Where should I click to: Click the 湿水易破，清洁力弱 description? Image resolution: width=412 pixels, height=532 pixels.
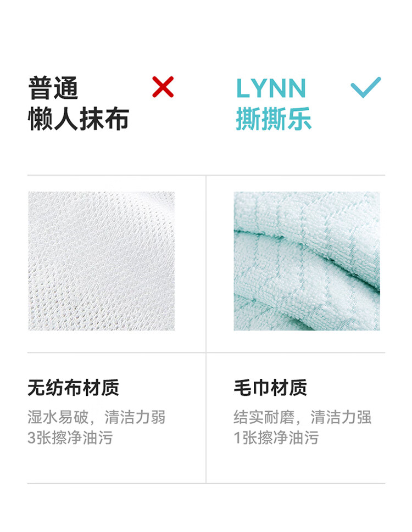96,417
